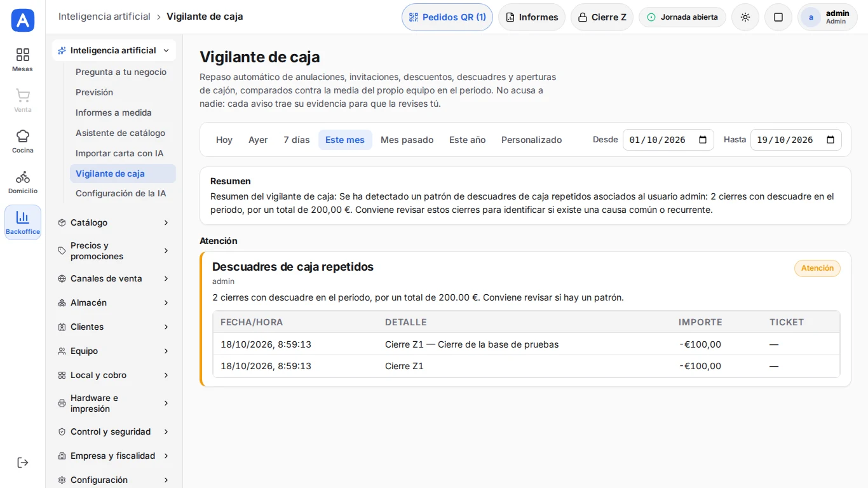868x488 pixels.
Task: Expand Local y cobro group
Action: (x=114, y=375)
